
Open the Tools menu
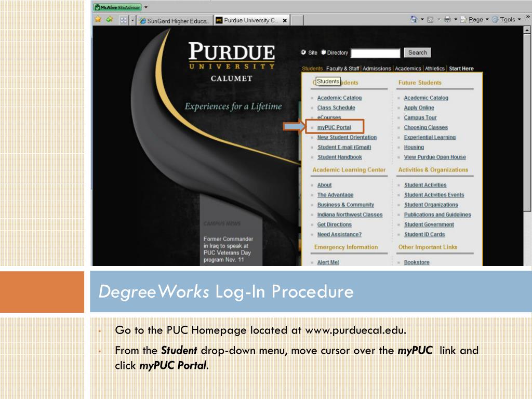506,19
